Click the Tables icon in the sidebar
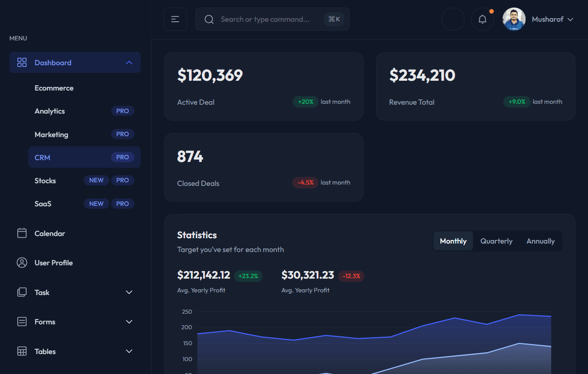The image size is (588, 374). click(x=22, y=351)
